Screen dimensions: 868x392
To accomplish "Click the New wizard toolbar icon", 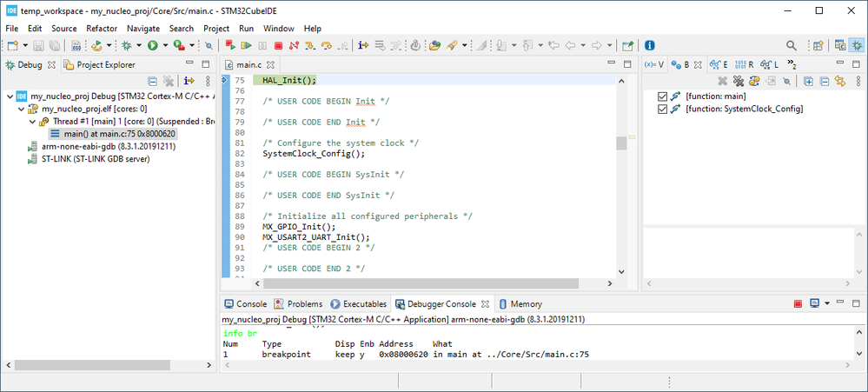I will pyautogui.click(x=12, y=45).
